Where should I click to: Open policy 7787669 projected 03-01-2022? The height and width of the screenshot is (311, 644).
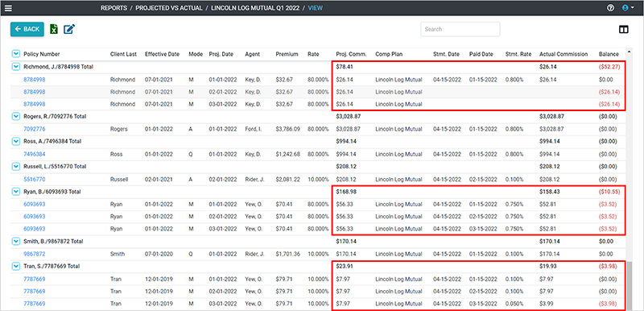pyautogui.click(x=35, y=304)
